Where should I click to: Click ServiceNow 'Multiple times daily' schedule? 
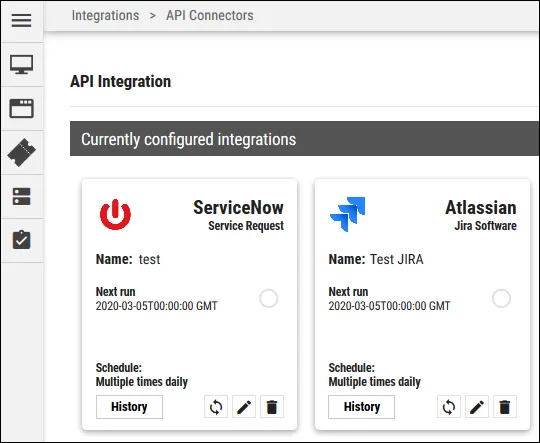[x=142, y=382]
